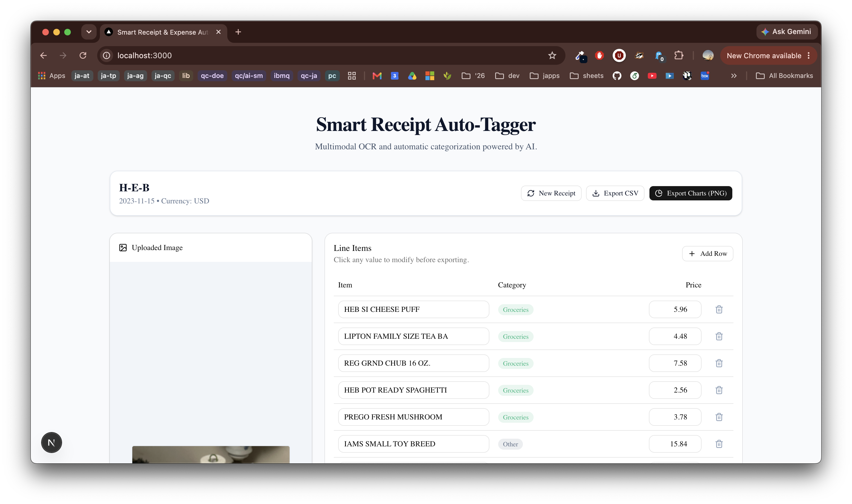View site information for localhost

pyautogui.click(x=107, y=55)
